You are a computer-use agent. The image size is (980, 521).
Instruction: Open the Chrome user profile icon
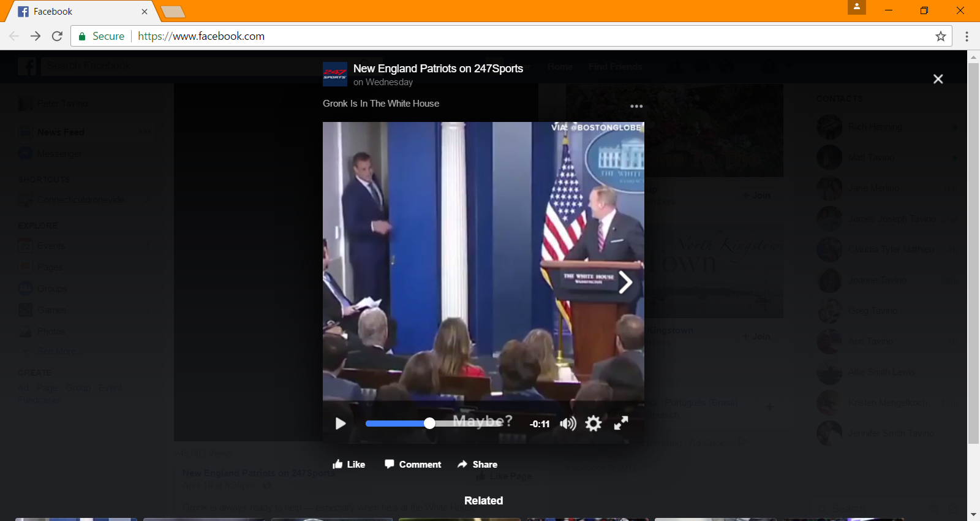[x=856, y=7]
